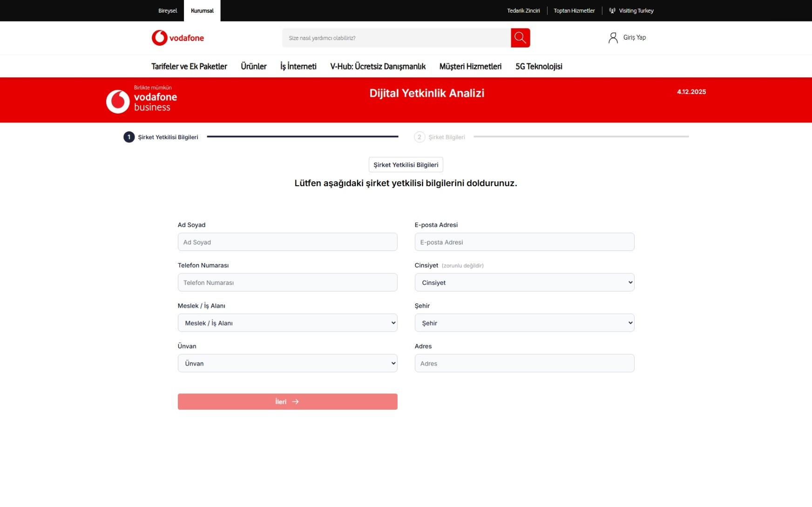The height and width of the screenshot is (507, 812).
Task: Open Tarifeler ve Ek Paketler menu
Action: coord(189,67)
